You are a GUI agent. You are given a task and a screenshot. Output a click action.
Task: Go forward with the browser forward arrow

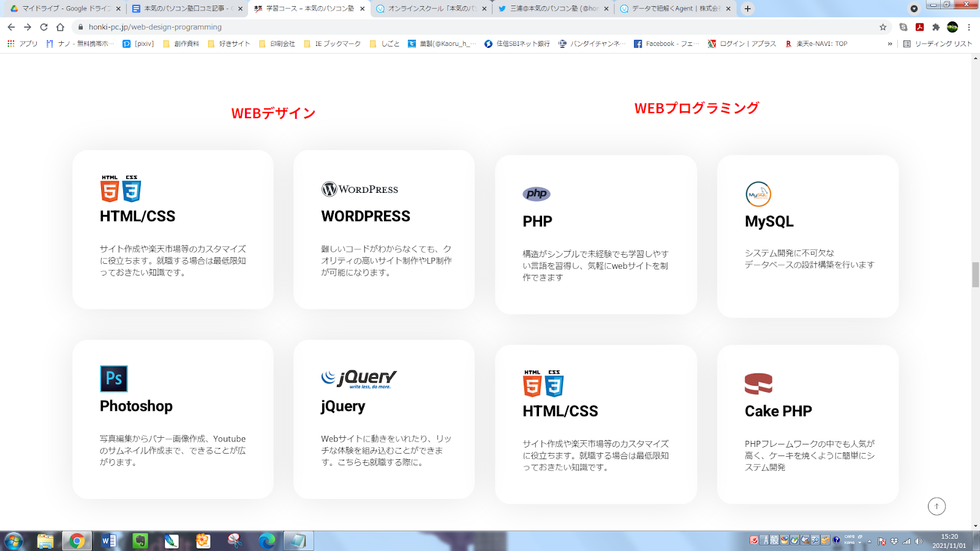[28, 27]
